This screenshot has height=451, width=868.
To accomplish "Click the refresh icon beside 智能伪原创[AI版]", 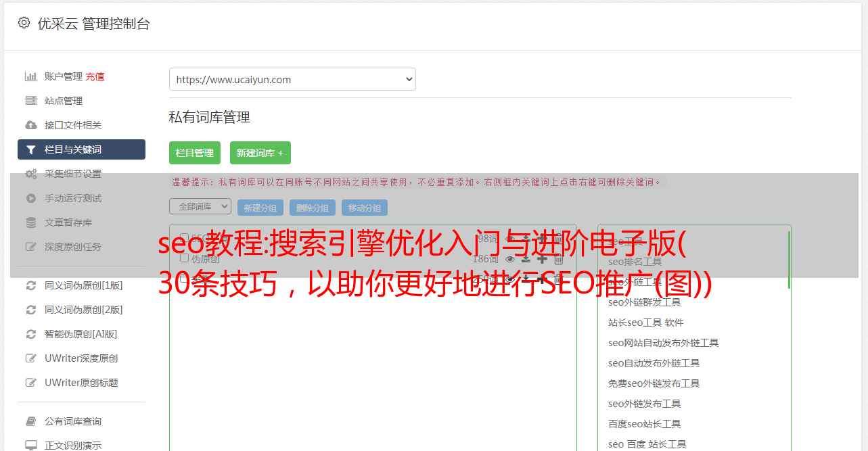I will (31, 334).
